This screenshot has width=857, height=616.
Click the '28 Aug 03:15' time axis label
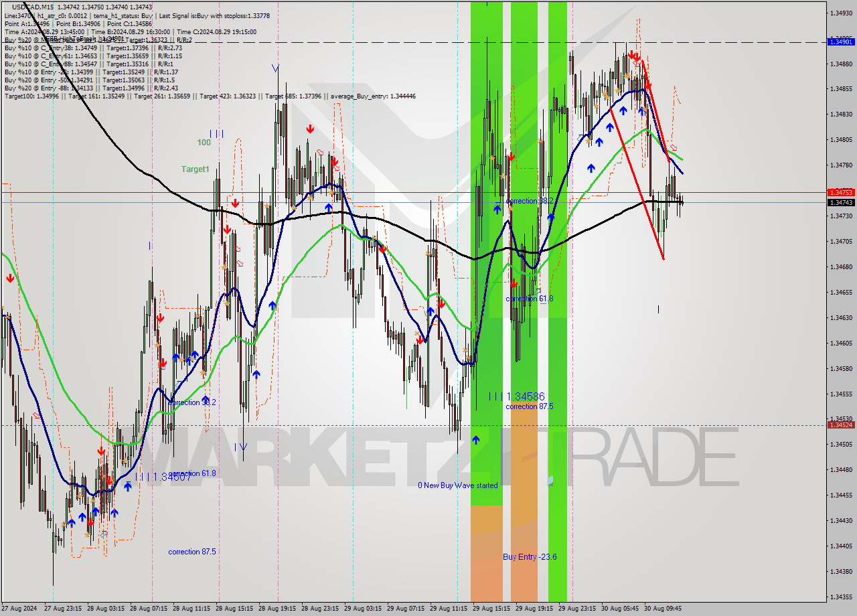tap(106, 609)
